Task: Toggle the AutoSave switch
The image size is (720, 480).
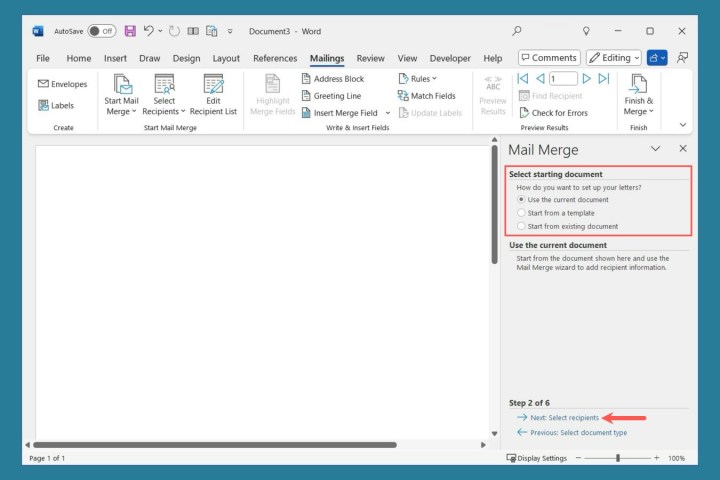Action: coord(101,31)
